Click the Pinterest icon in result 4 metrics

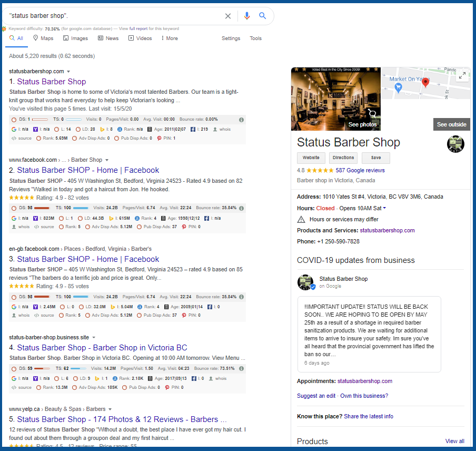(167, 388)
